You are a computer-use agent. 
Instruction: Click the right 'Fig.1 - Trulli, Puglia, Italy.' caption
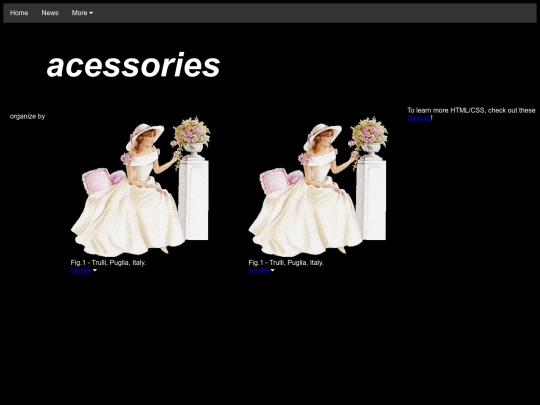pos(286,262)
